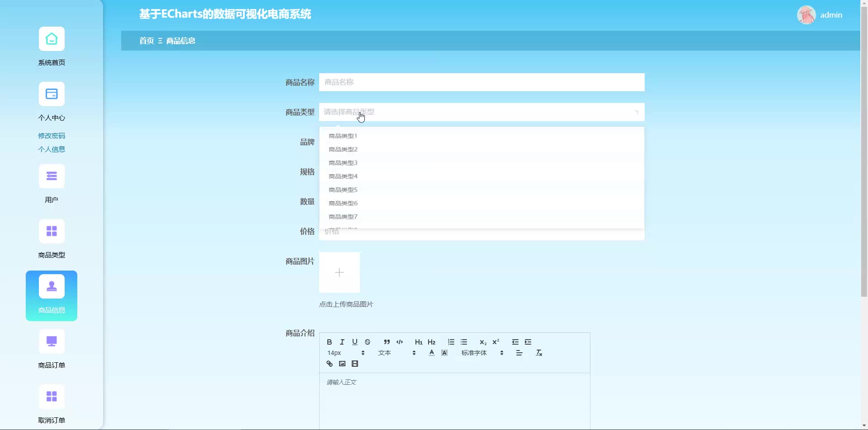Viewport: 868px width, 430px height.
Task: Click the 请选择商品类型 select box
Action: (x=481, y=112)
